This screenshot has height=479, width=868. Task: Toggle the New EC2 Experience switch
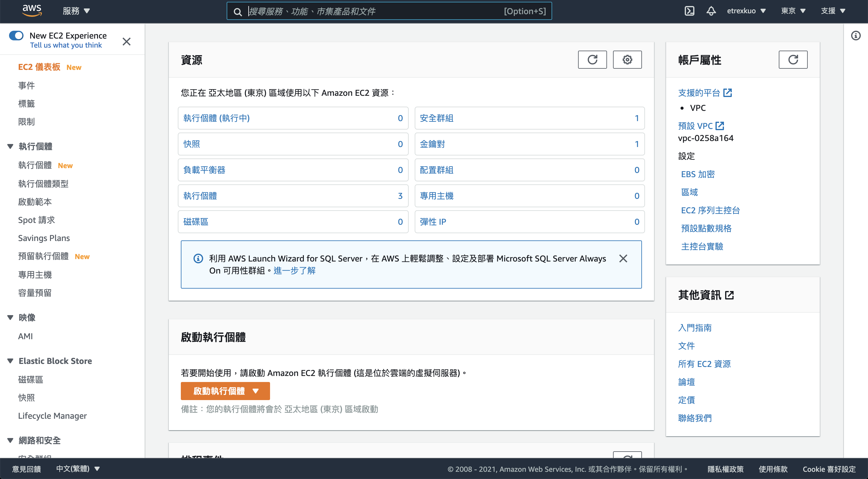pyautogui.click(x=16, y=35)
